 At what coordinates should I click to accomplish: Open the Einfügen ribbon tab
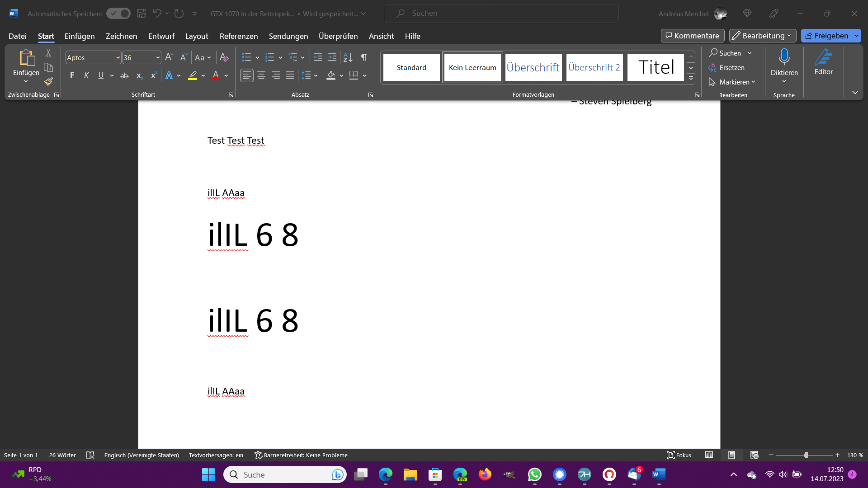(80, 36)
